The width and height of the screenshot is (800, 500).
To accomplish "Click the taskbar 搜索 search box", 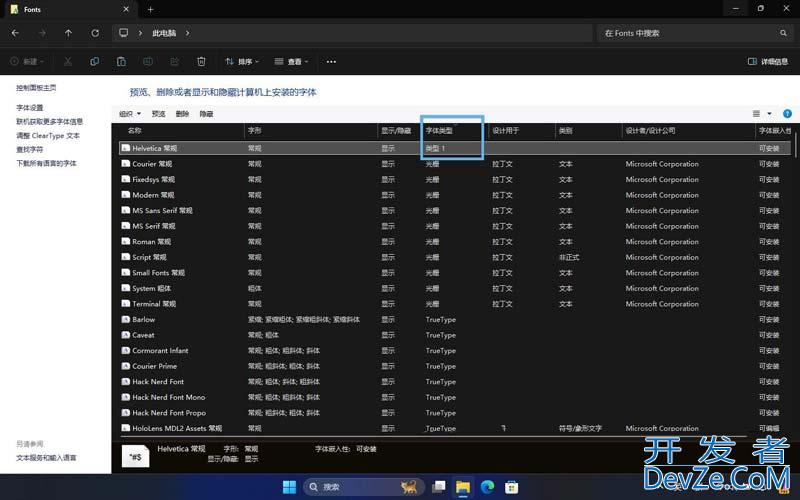I will (x=364, y=487).
